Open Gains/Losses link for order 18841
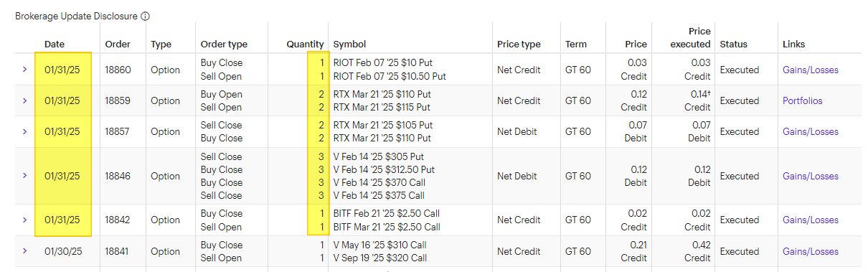 811,251
